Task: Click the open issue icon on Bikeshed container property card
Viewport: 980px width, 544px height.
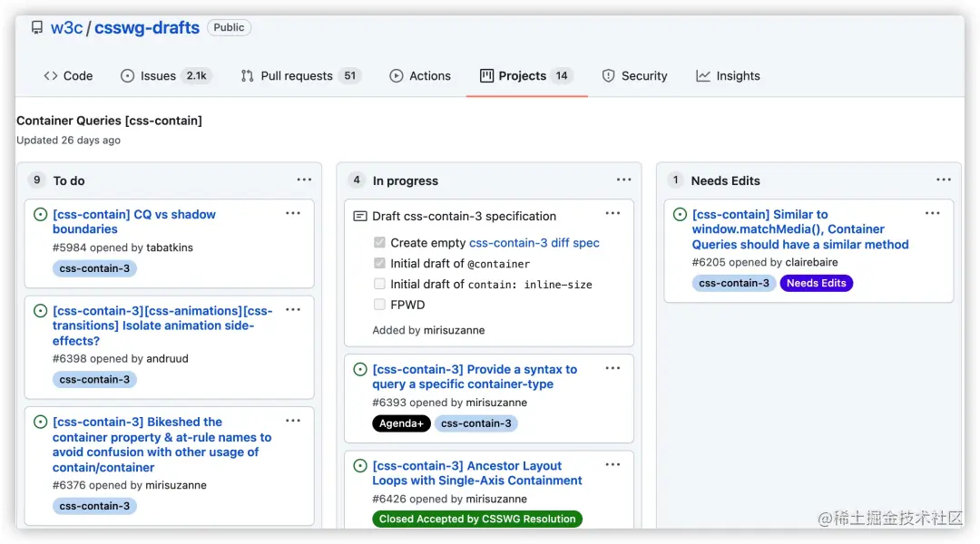Action: click(40, 423)
